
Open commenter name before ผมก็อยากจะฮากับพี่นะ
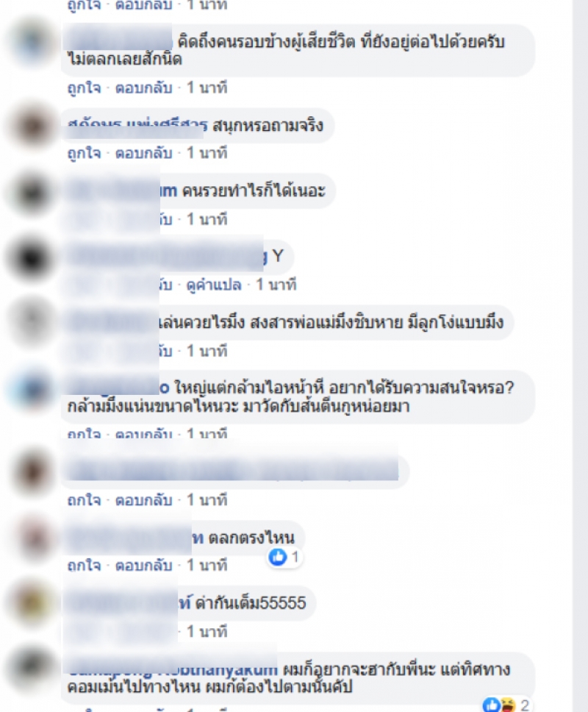(173, 669)
